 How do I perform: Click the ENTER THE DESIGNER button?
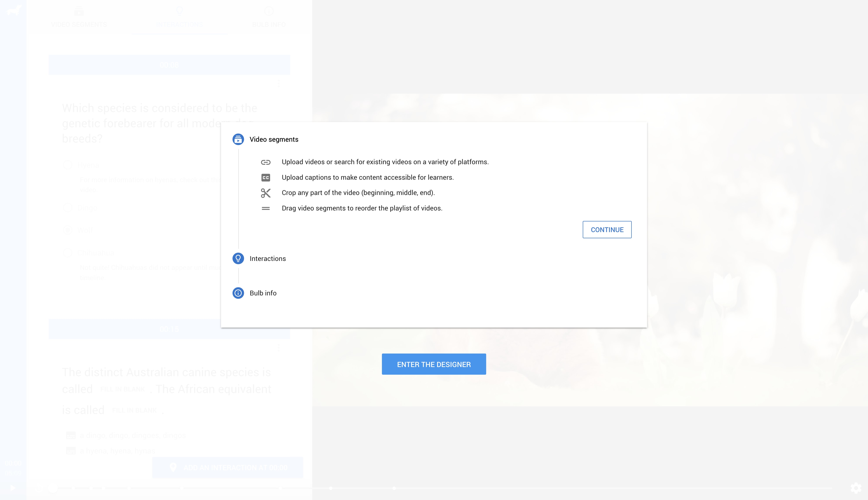[x=434, y=364]
